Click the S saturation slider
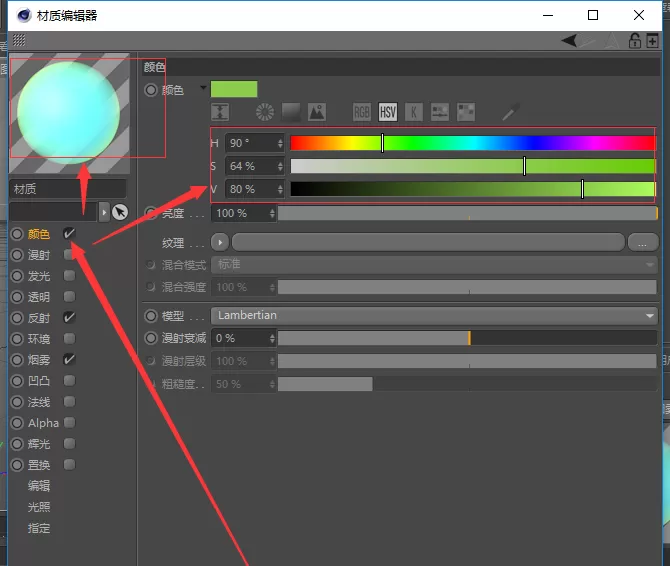This screenshot has width=670, height=566. click(473, 166)
